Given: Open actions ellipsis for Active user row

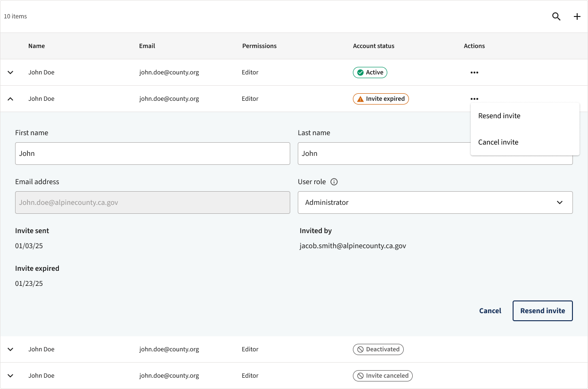Looking at the screenshot, I should click(474, 73).
